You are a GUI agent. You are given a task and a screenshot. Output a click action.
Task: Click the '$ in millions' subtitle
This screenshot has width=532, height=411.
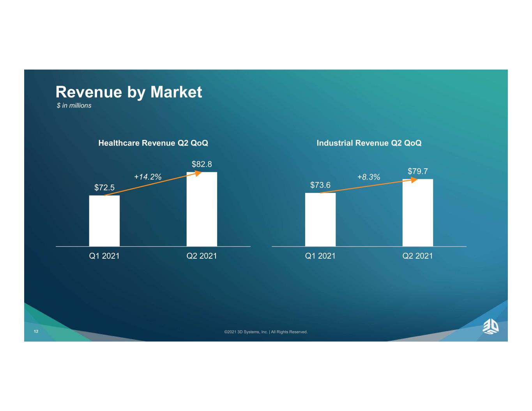[x=74, y=106]
